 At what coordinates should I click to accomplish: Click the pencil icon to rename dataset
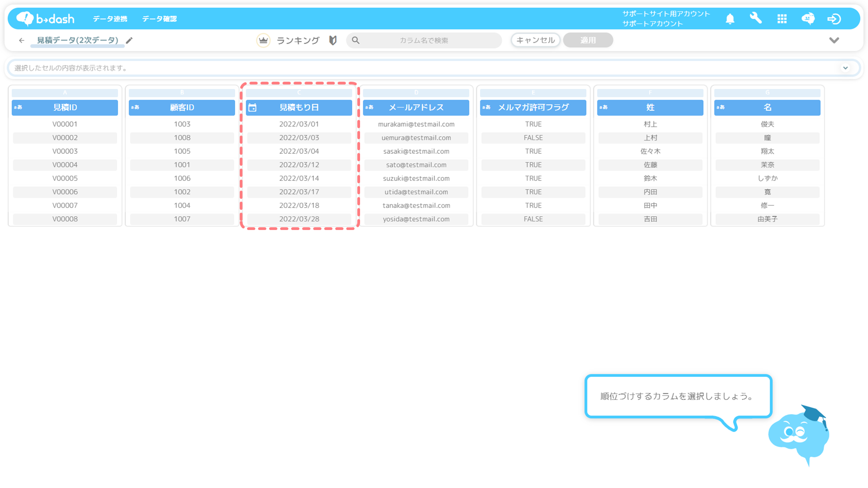(x=130, y=40)
